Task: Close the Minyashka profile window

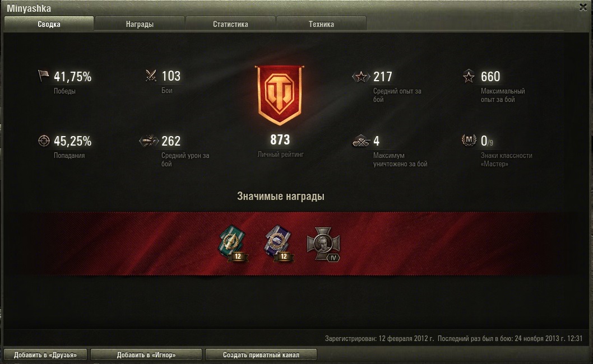Action: (x=583, y=7)
